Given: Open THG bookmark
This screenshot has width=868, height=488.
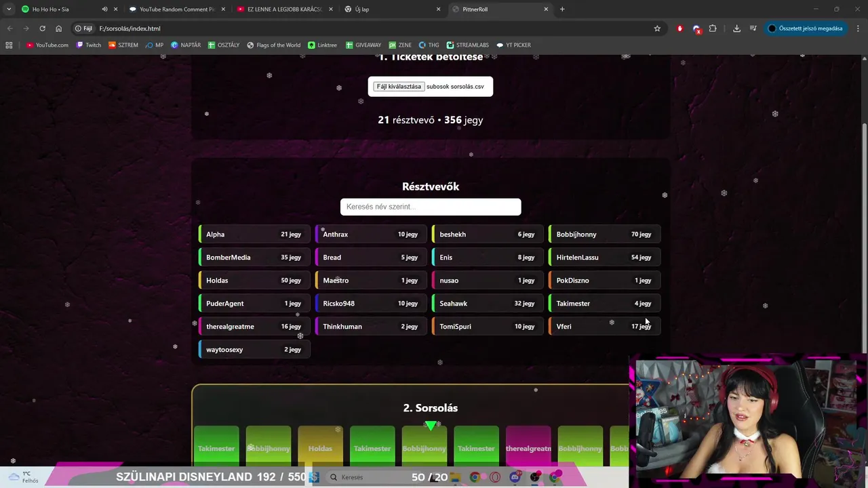Looking at the screenshot, I should (429, 45).
